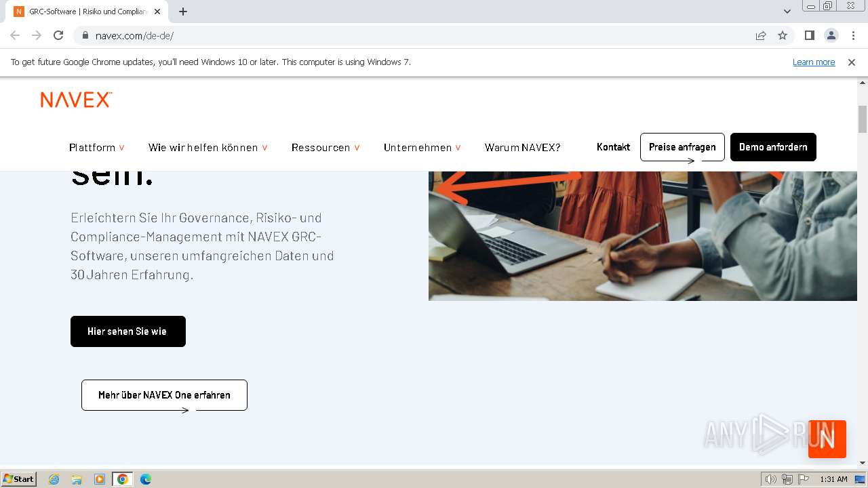Reload the page
Image resolution: width=868 pixels, height=488 pixels.
(x=58, y=35)
